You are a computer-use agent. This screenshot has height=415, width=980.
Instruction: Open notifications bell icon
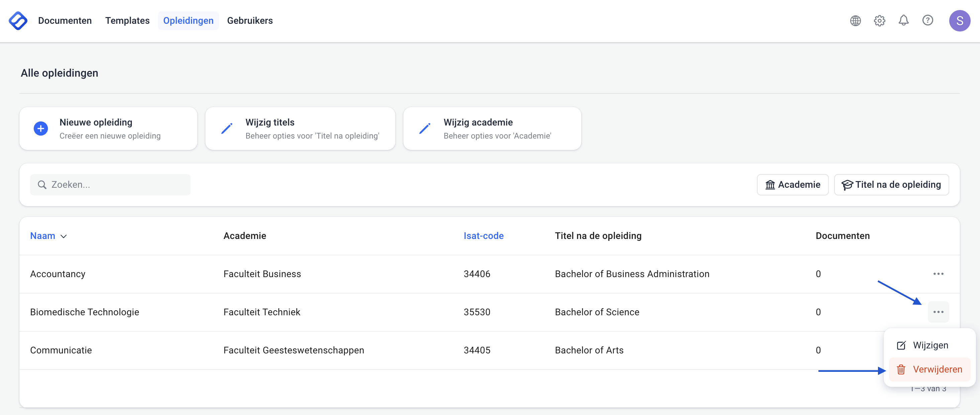pyautogui.click(x=903, y=20)
